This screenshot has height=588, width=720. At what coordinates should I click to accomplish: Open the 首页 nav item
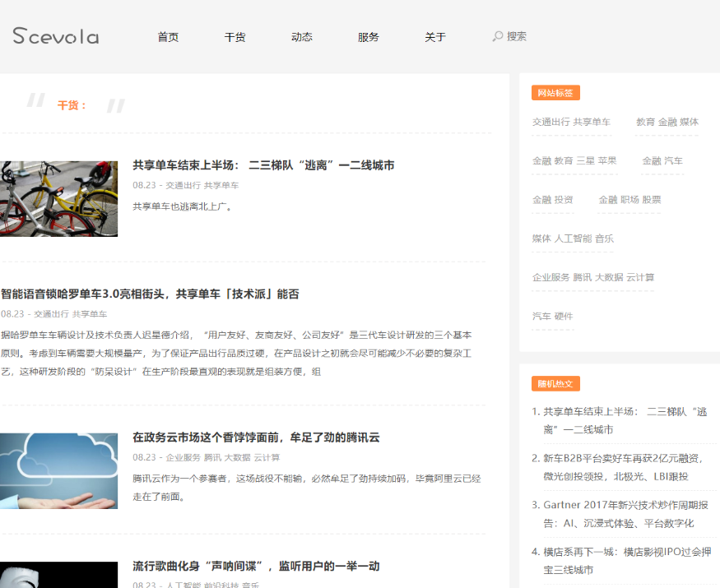(168, 37)
